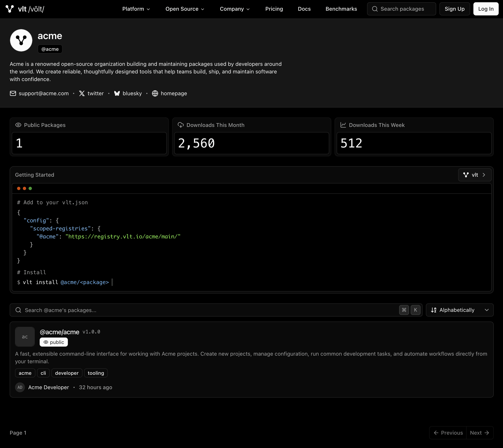
Task: Click the eye icon in public badge
Action: pyautogui.click(x=46, y=342)
